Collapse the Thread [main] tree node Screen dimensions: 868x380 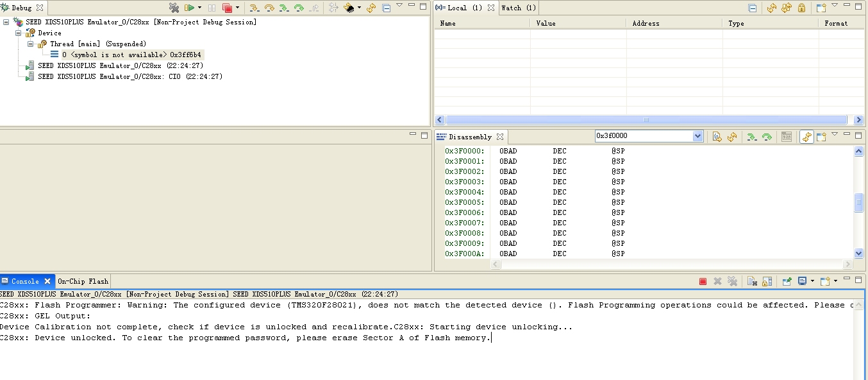point(30,44)
